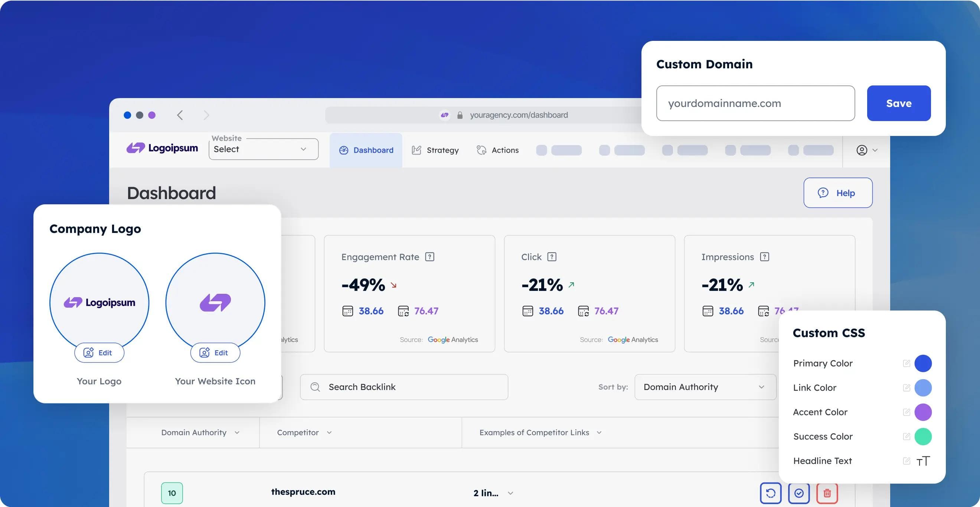Click edit pencil beside Accent Color
The height and width of the screenshot is (507, 980).
point(906,412)
